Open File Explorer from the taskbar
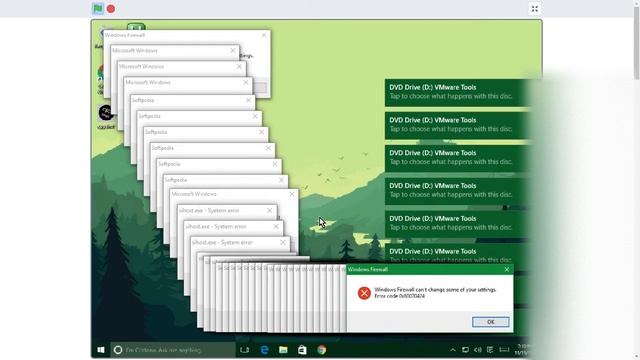640x360 pixels. point(283,350)
